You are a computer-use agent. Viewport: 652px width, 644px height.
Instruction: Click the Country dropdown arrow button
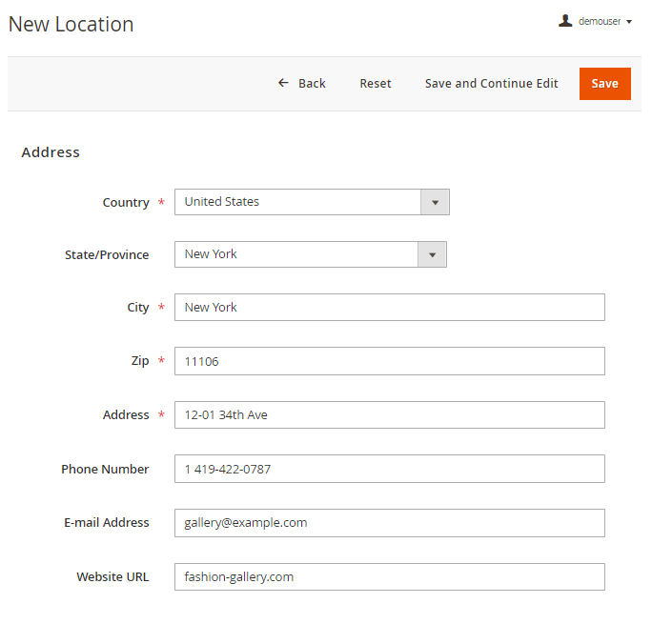tap(435, 202)
